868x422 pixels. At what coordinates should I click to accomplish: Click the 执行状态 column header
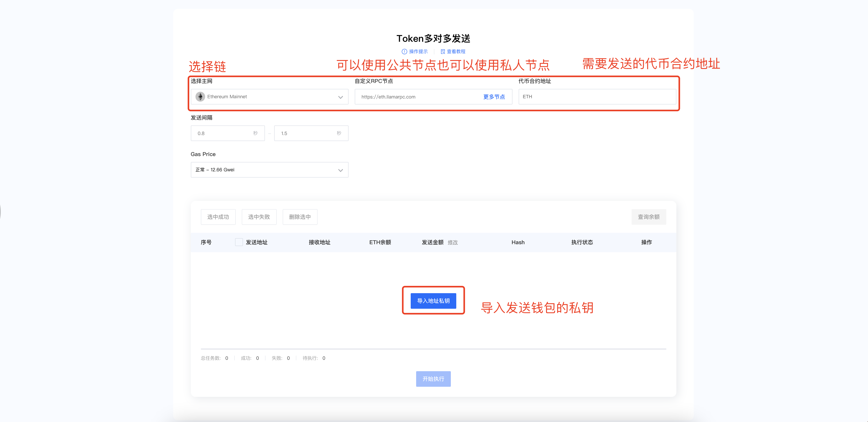(582, 243)
